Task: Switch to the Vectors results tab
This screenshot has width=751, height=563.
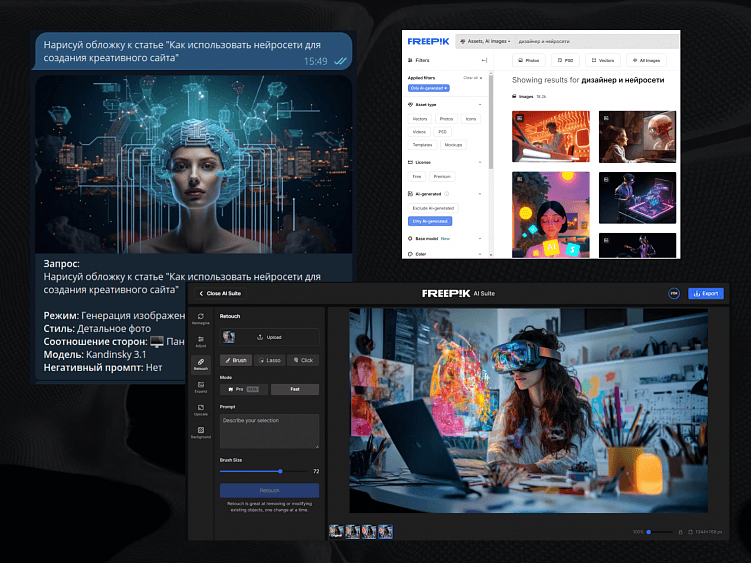Action: (602, 61)
